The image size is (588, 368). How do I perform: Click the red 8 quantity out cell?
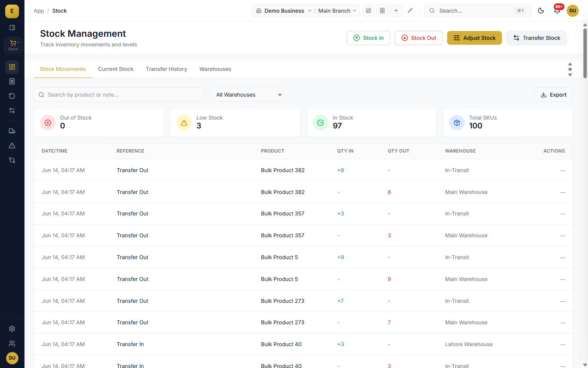[389, 192]
